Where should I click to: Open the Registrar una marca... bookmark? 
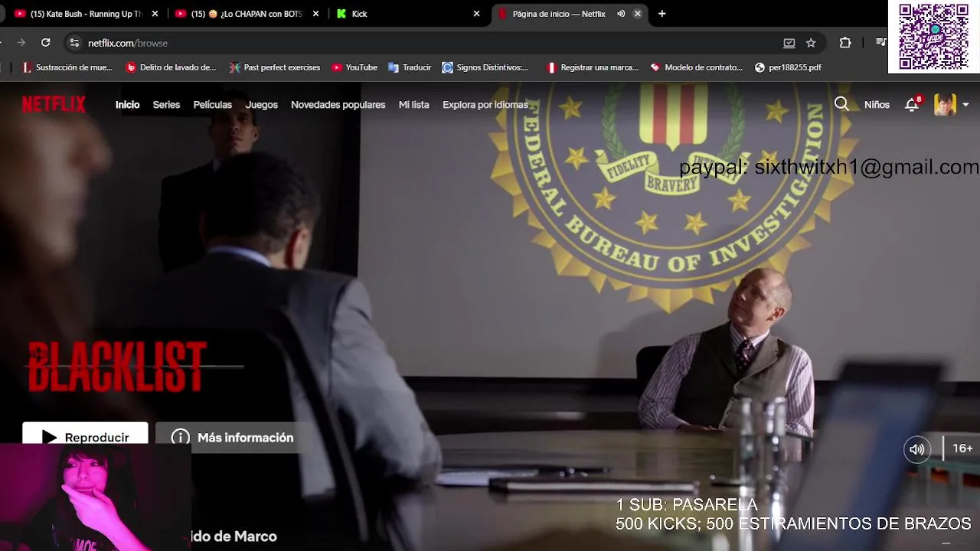click(592, 67)
